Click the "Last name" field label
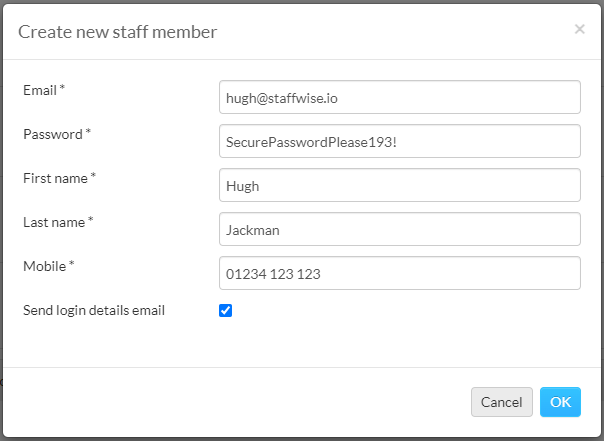The width and height of the screenshot is (604, 441). click(x=54, y=222)
